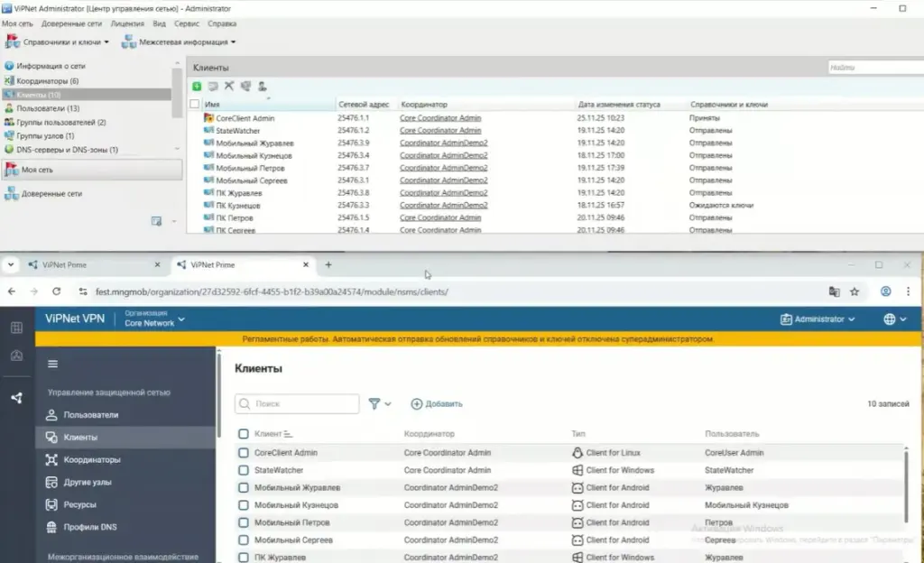
Task: Click the grid modules icon in left rail
Action: coord(16,328)
